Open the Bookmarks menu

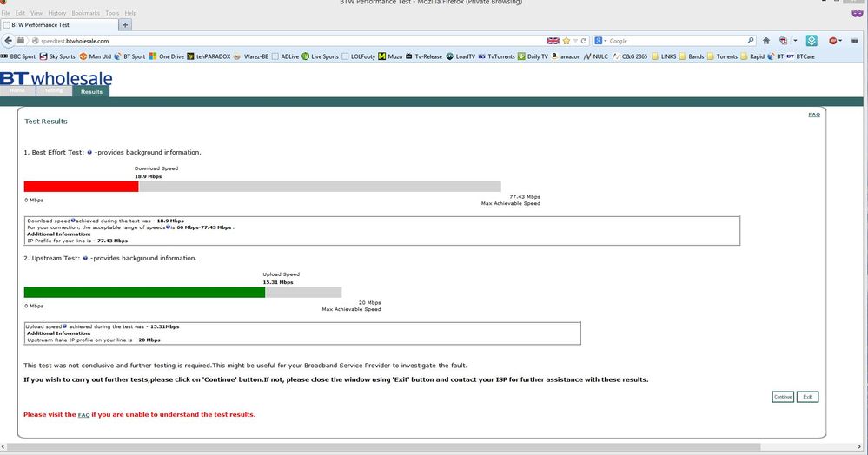[x=86, y=13]
